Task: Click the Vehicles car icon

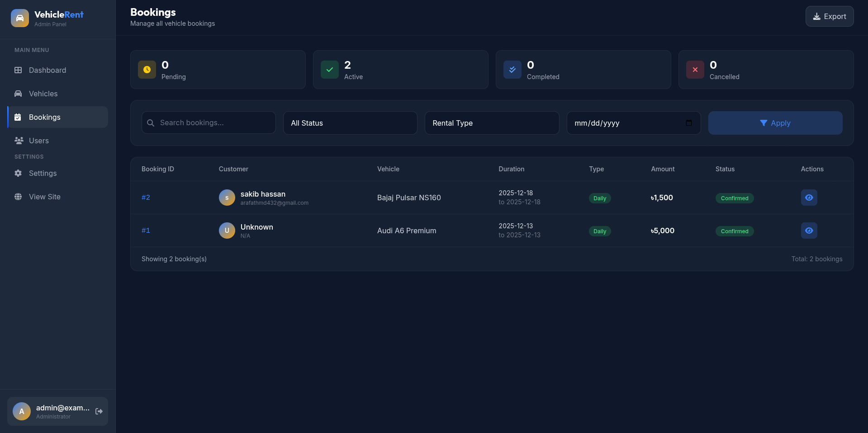Action: coord(18,94)
